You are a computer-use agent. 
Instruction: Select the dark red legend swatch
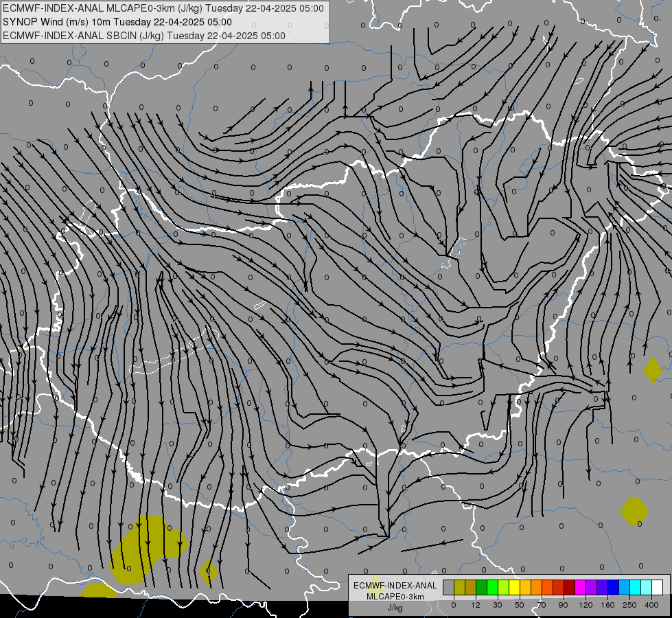coord(570,587)
